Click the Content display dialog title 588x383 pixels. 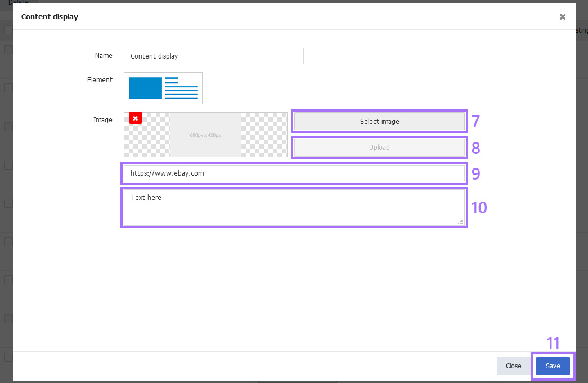pyautogui.click(x=50, y=17)
